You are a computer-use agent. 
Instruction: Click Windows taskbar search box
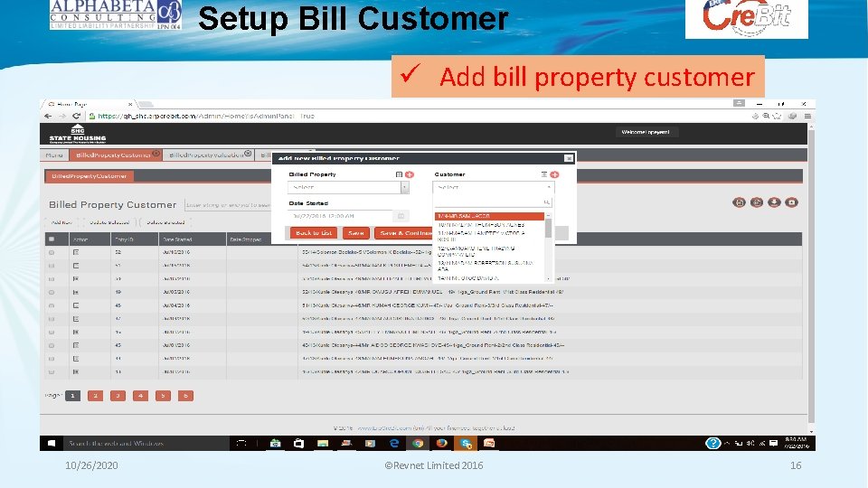[146, 443]
